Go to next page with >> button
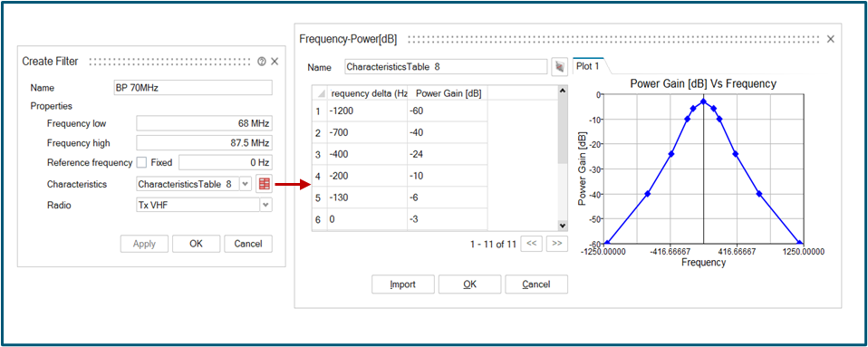The height and width of the screenshot is (347, 868). tap(557, 244)
